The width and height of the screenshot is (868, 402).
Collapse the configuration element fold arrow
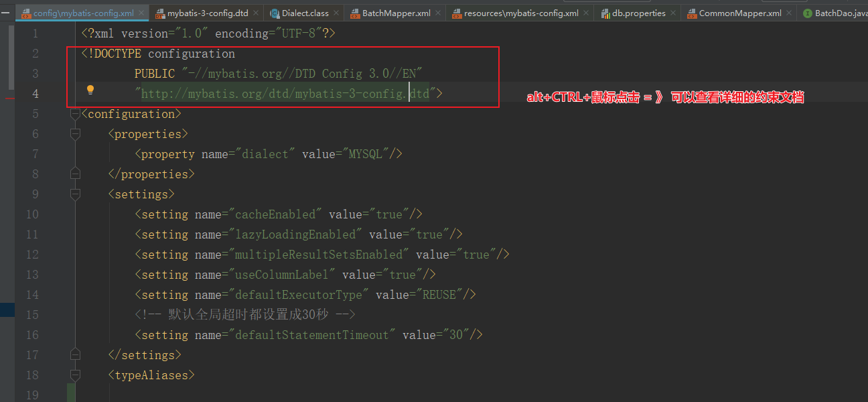tap(75, 113)
